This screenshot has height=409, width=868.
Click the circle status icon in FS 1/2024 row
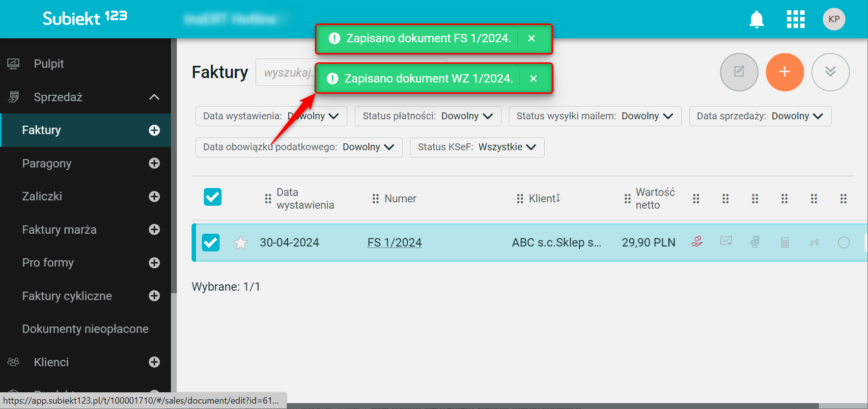(844, 243)
